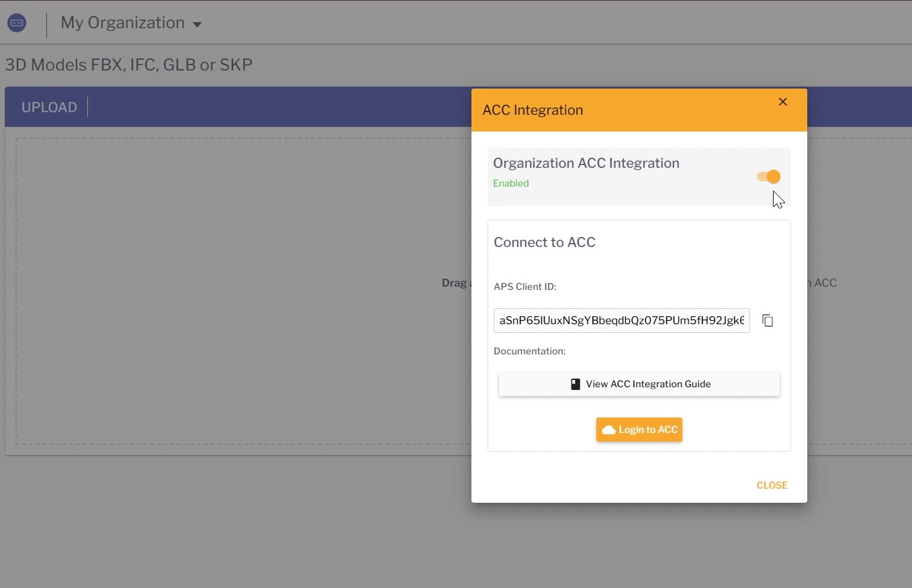Click the ACC Integration dialog title
This screenshot has height=588, width=912.
[533, 110]
